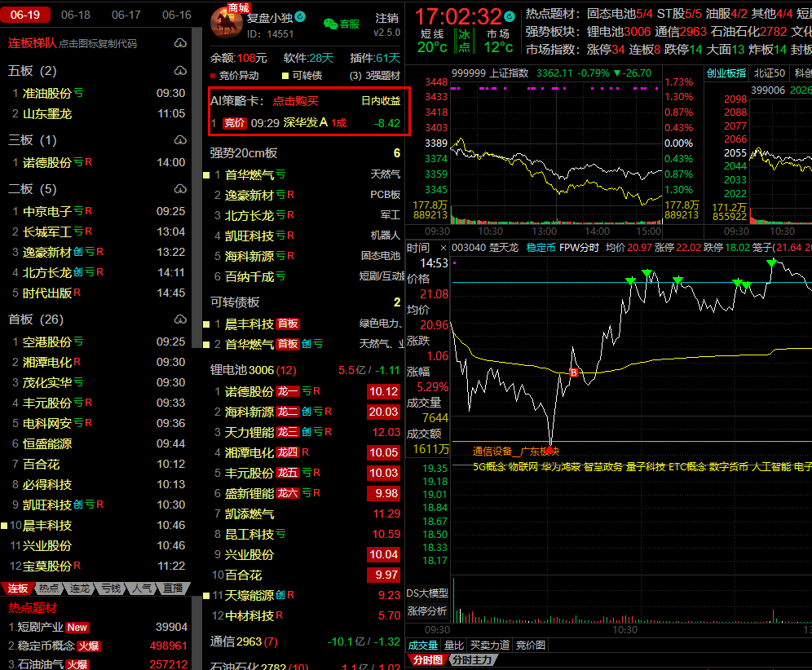812x670 pixels.
Task: Click the red diamond marker at the chart low
Action: [549, 449]
